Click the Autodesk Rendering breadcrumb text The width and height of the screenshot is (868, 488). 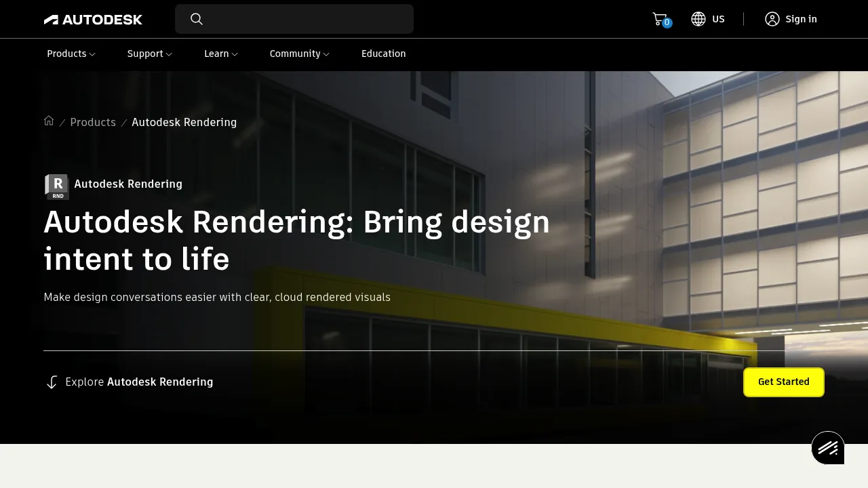click(x=184, y=122)
